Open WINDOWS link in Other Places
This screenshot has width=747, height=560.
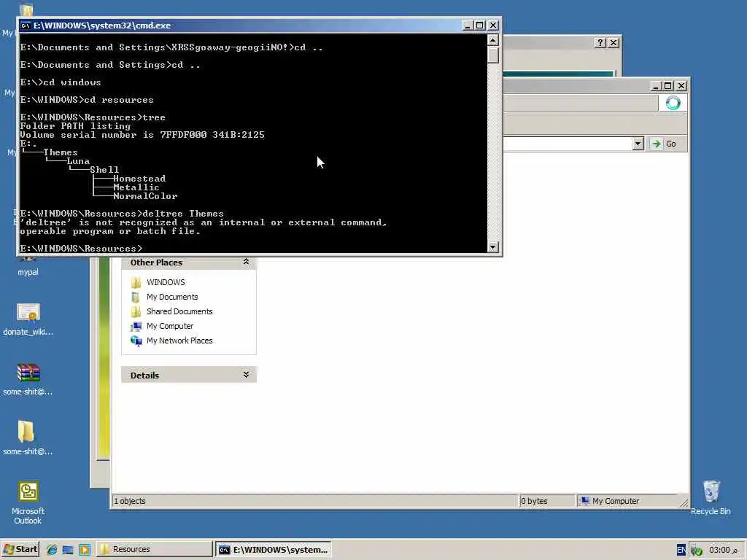pyautogui.click(x=166, y=282)
